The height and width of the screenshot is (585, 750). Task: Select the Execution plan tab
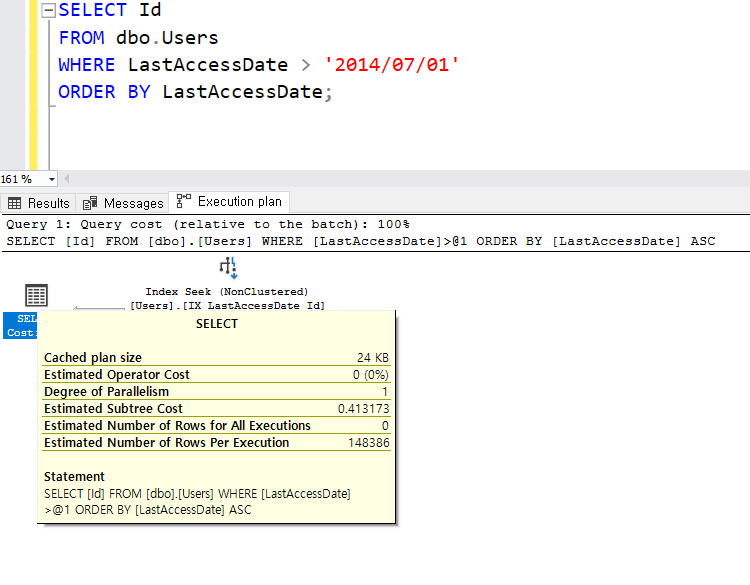[x=229, y=201]
